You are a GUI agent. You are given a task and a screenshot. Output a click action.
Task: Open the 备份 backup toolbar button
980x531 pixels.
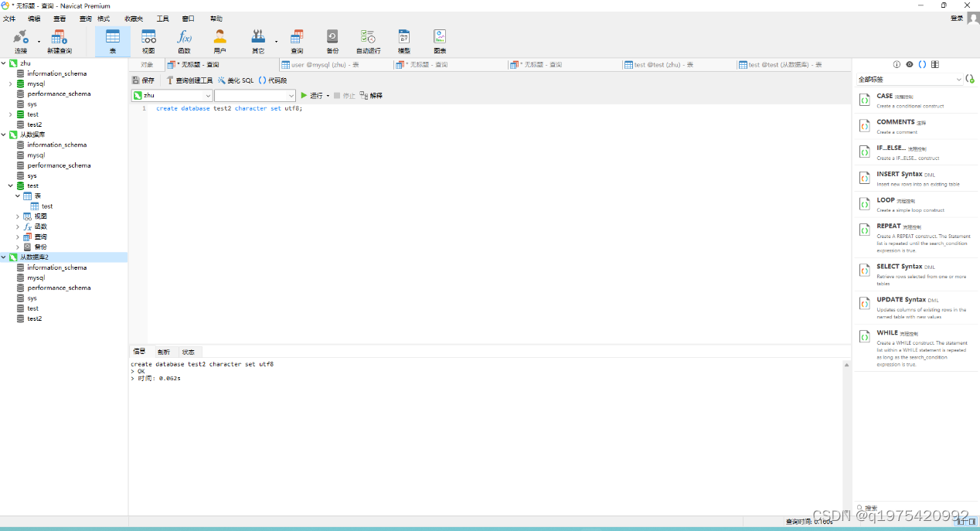332,41
